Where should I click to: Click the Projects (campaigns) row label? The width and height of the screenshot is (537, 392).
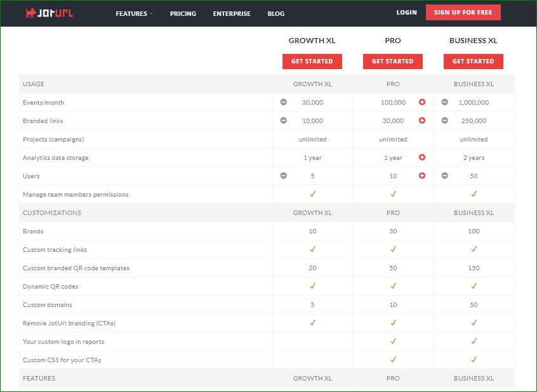coord(53,140)
